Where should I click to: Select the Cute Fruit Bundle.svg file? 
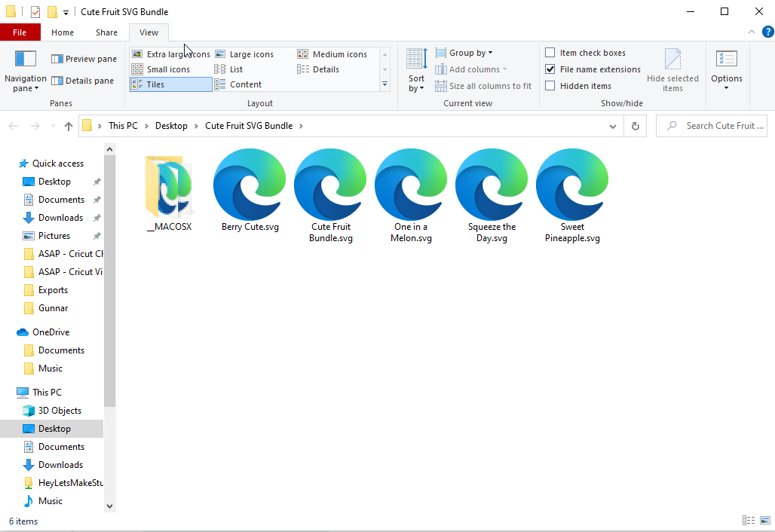click(331, 196)
